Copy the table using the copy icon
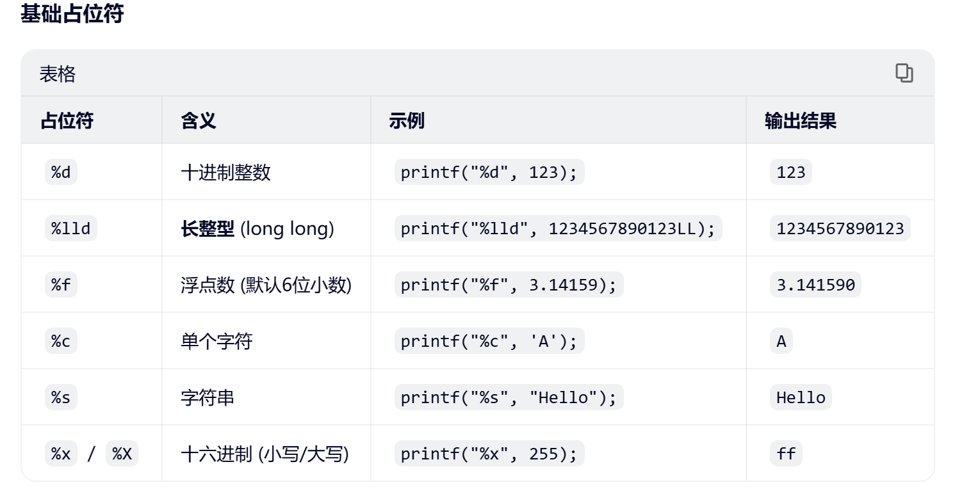 (904, 74)
